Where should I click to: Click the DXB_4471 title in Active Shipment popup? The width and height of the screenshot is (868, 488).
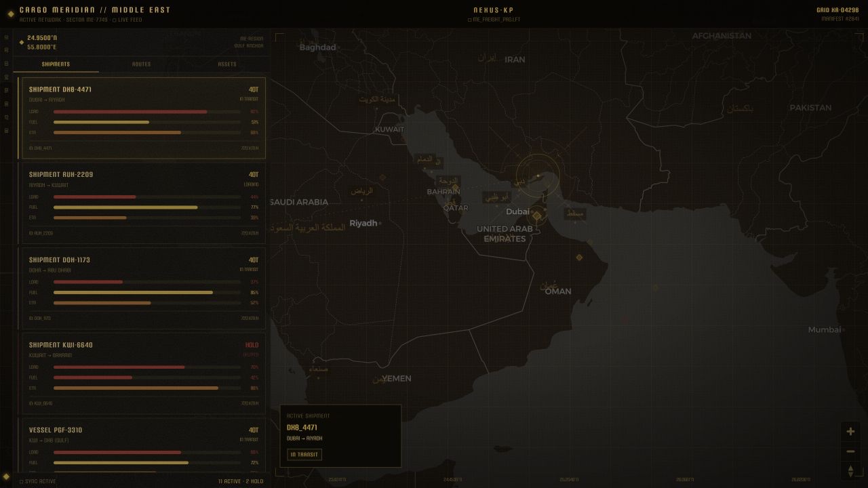302,428
